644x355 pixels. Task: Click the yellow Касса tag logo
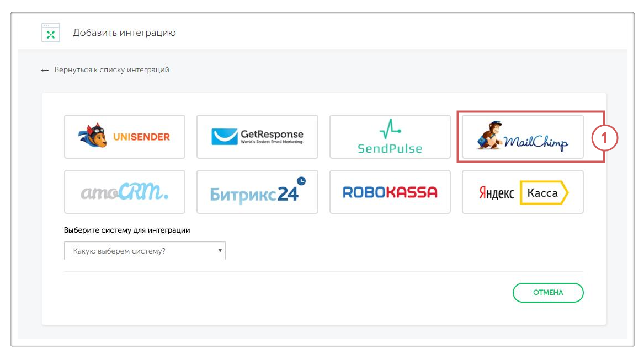(x=543, y=193)
